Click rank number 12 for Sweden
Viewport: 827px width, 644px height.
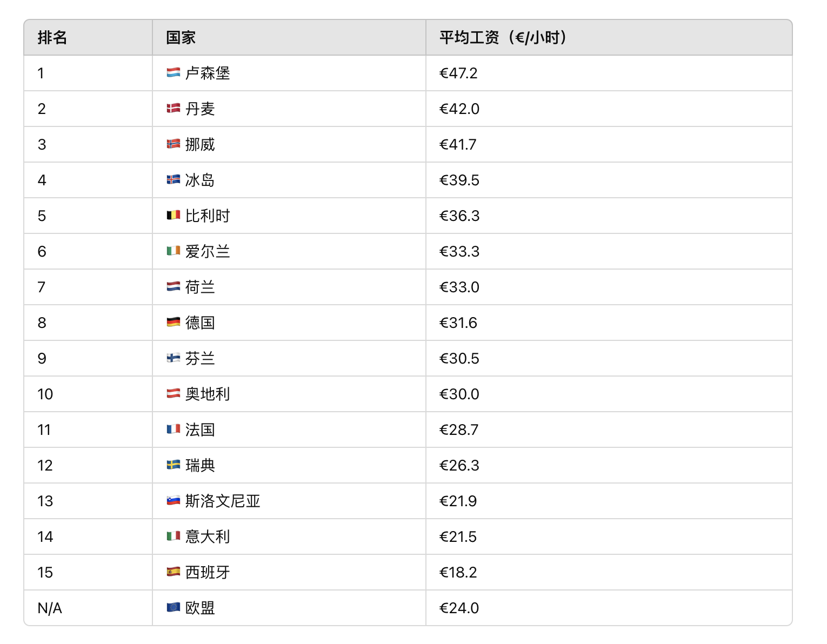tap(45, 465)
